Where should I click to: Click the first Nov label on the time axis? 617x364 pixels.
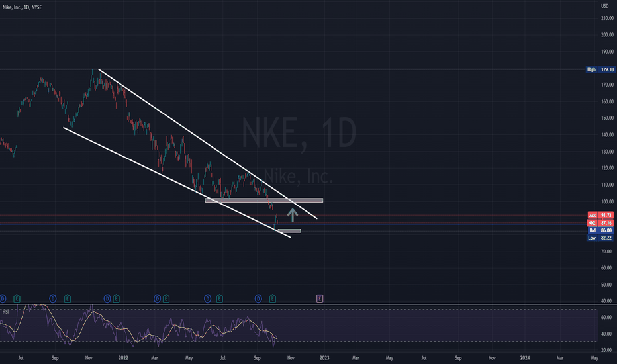[89, 357]
